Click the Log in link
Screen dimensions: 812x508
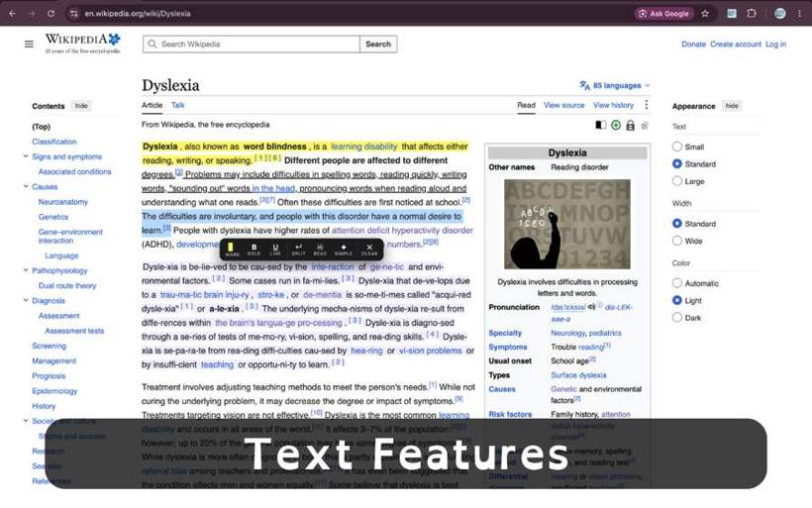pyautogui.click(x=775, y=45)
